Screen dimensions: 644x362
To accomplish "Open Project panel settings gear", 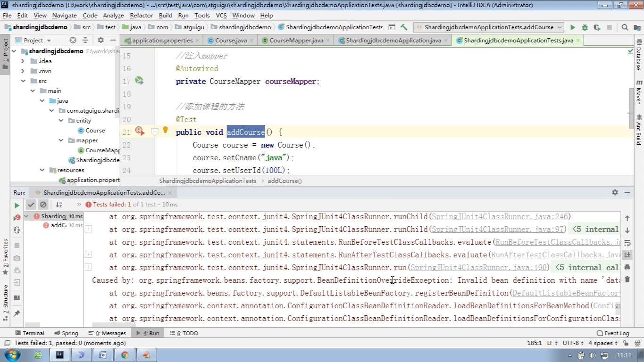I will [100, 40].
